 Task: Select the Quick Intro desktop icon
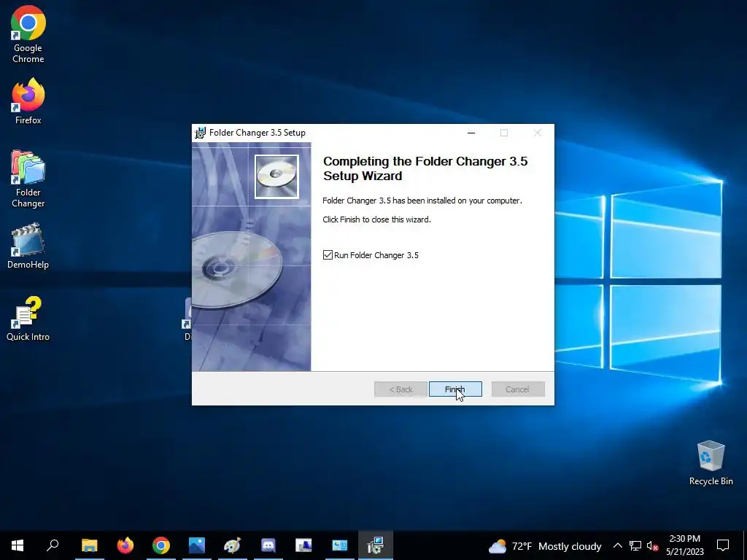tap(28, 319)
